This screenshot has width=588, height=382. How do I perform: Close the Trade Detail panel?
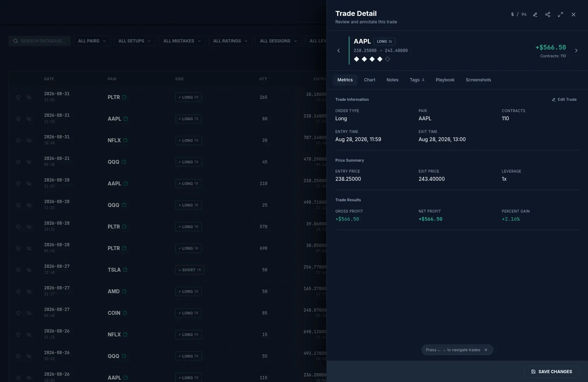click(x=574, y=15)
